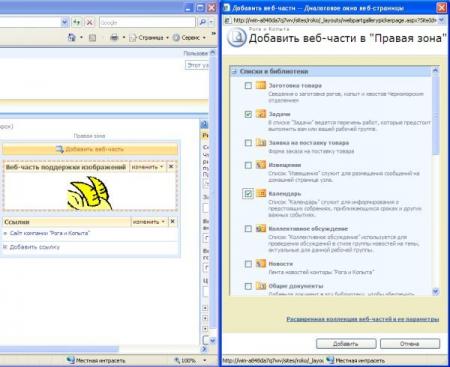This screenshot has height=367, width=450.
Task: Check the Общие документы checkbox
Action: pyautogui.click(x=248, y=286)
